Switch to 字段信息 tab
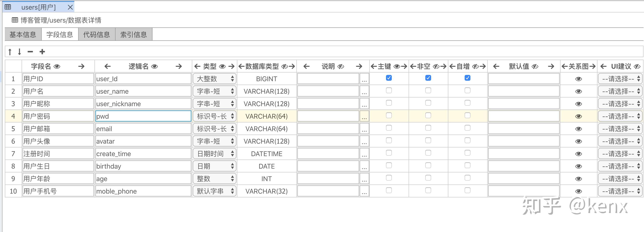 click(x=60, y=34)
